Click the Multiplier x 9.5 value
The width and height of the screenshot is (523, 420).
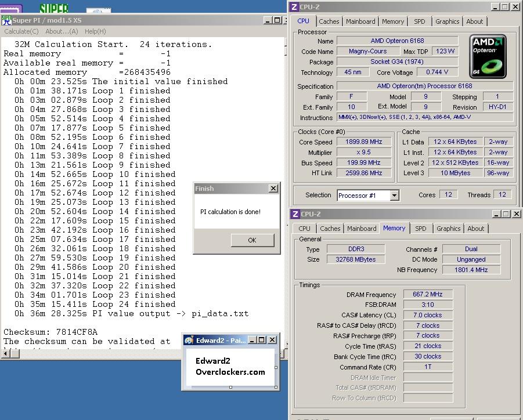pos(364,152)
